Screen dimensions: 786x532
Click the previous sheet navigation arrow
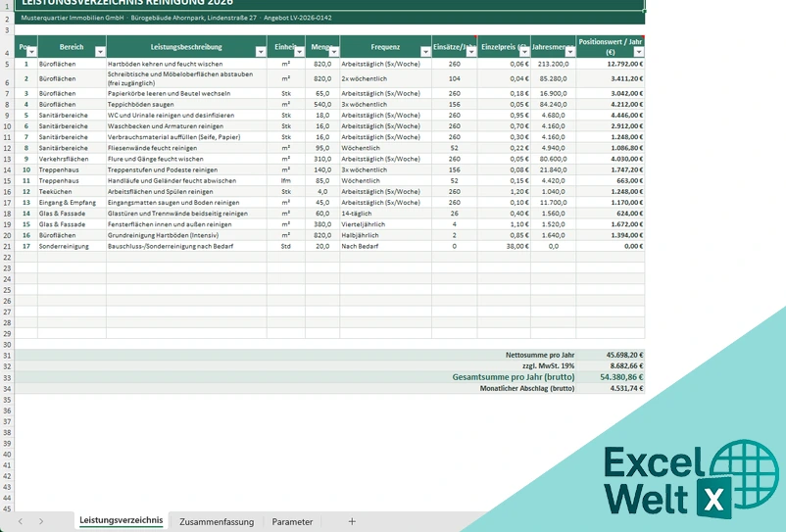pos(20,521)
